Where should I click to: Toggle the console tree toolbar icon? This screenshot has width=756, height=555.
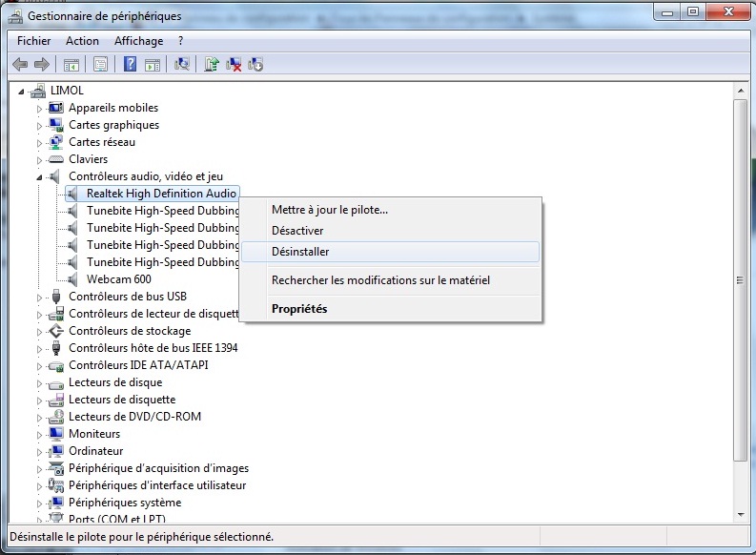click(72, 64)
